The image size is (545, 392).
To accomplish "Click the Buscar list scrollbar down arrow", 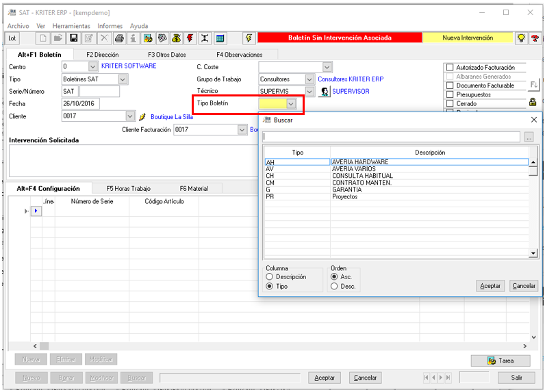I will click(x=533, y=253).
